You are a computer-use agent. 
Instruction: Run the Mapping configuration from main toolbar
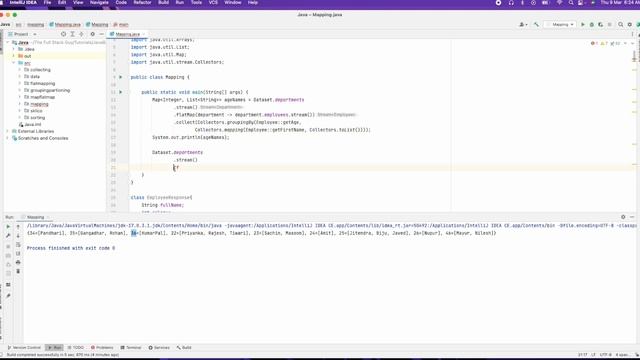click(x=583, y=24)
